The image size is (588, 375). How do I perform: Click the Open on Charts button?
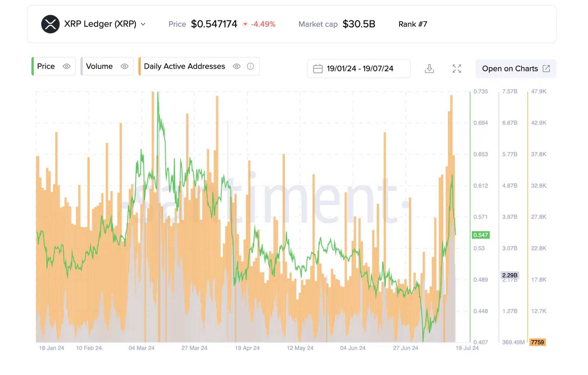(x=516, y=69)
